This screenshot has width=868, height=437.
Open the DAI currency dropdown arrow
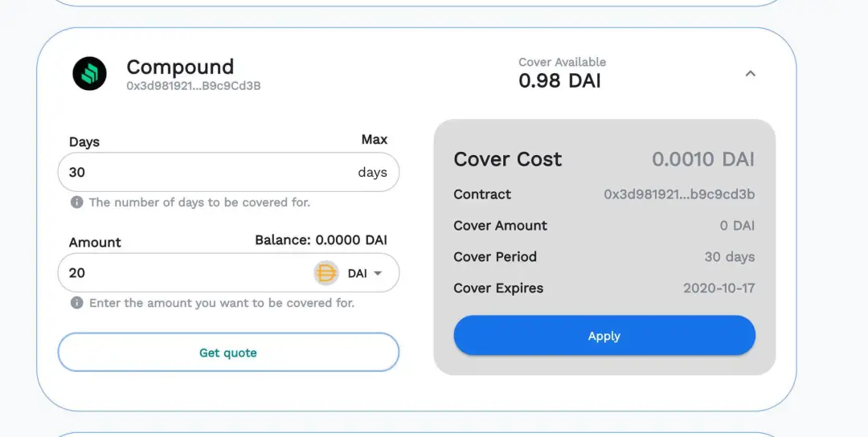pos(378,273)
